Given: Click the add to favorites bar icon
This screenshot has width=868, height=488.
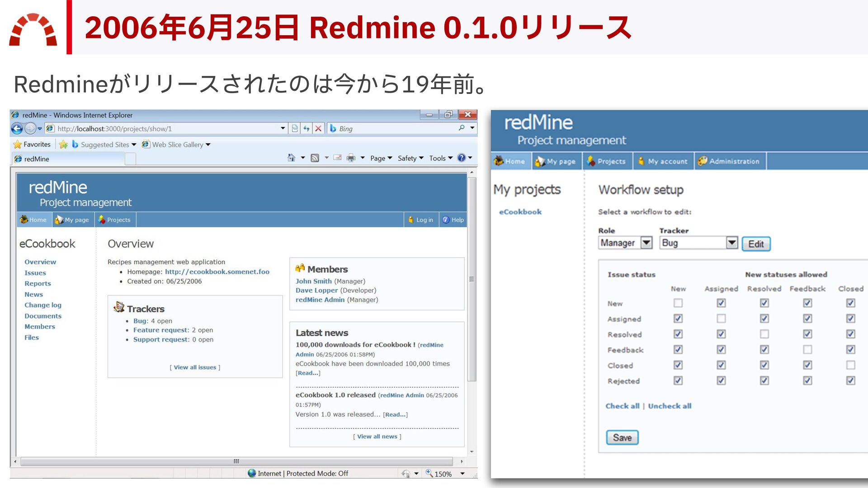Looking at the screenshot, I should (63, 145).
